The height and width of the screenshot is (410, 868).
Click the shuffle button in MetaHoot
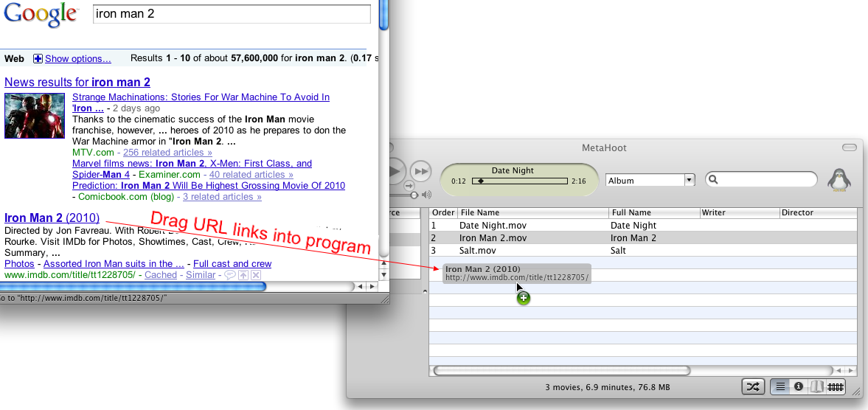point(753,386)
